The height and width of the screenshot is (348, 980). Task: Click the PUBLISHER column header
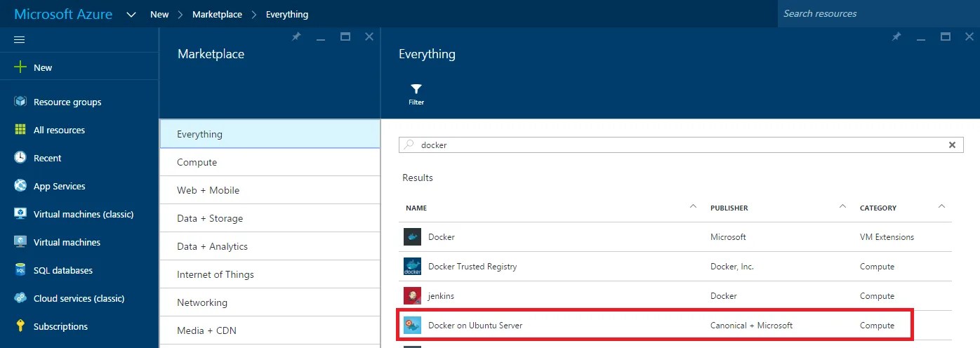729,208
